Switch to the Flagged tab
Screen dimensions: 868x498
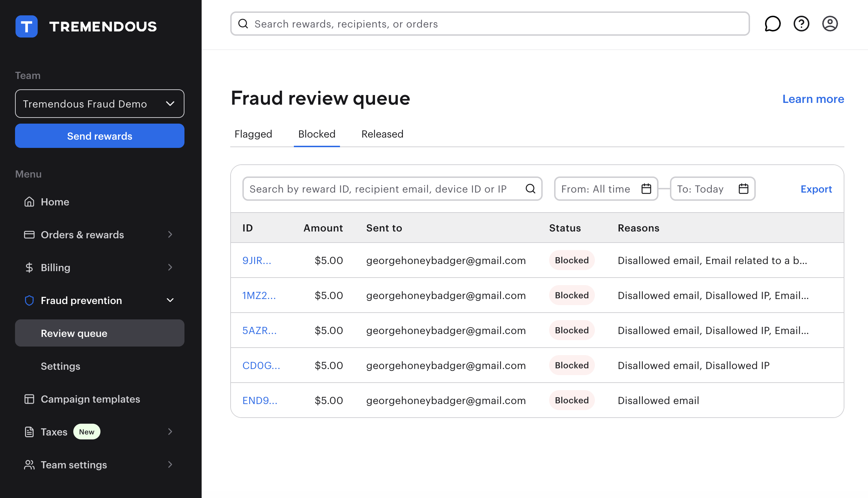(x=253, y=134)
